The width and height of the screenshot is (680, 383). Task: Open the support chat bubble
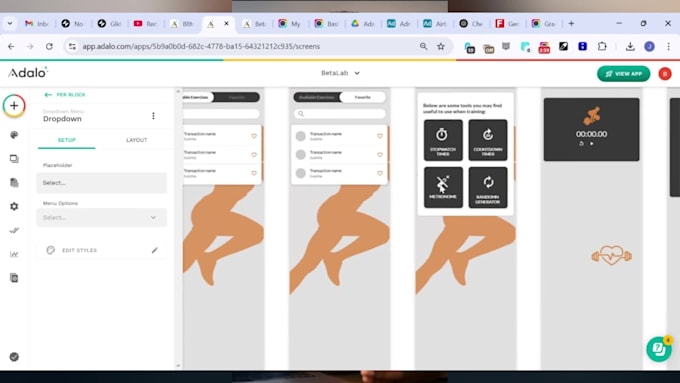tap(659, 349)
